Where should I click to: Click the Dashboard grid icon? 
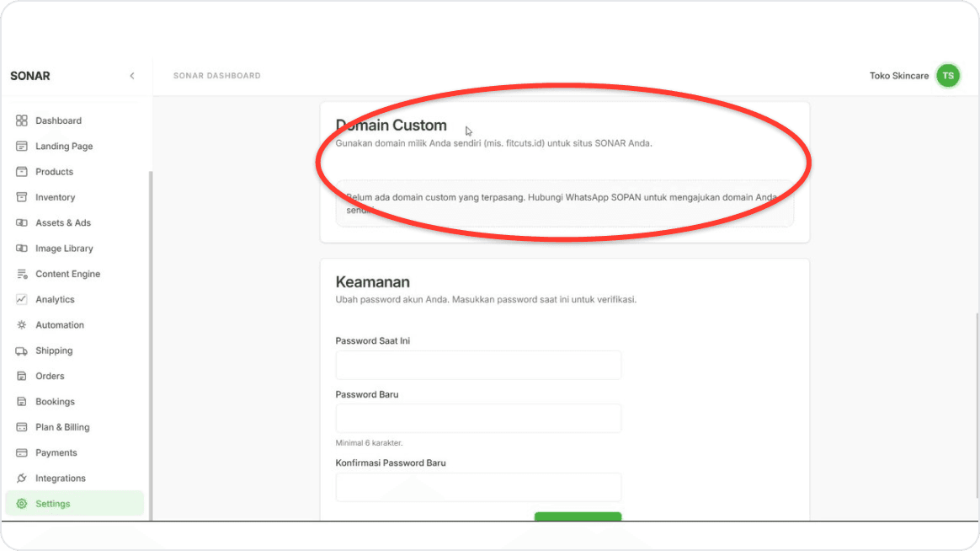coord(21,120)
